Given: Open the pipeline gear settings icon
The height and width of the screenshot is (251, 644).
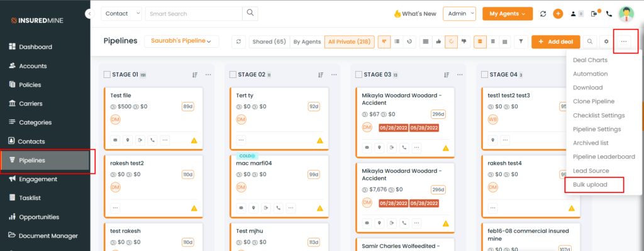Looking at the screenshot, I should [x=606, y=42].
